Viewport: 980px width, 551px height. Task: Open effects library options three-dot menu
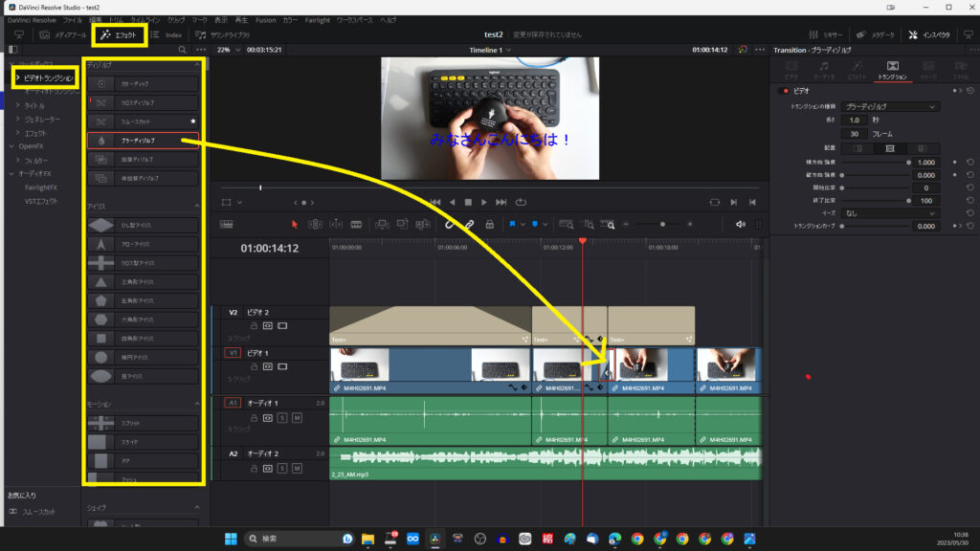[x=201, y=50]
